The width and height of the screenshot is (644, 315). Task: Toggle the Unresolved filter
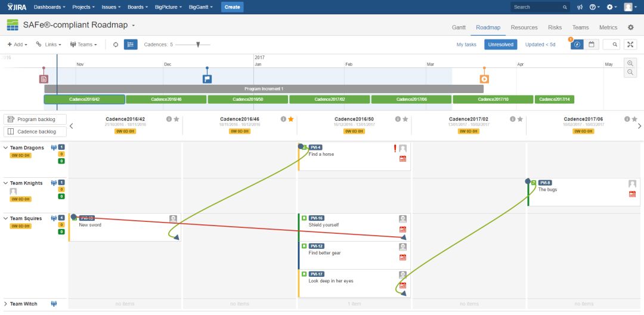(x=501, y=44)
